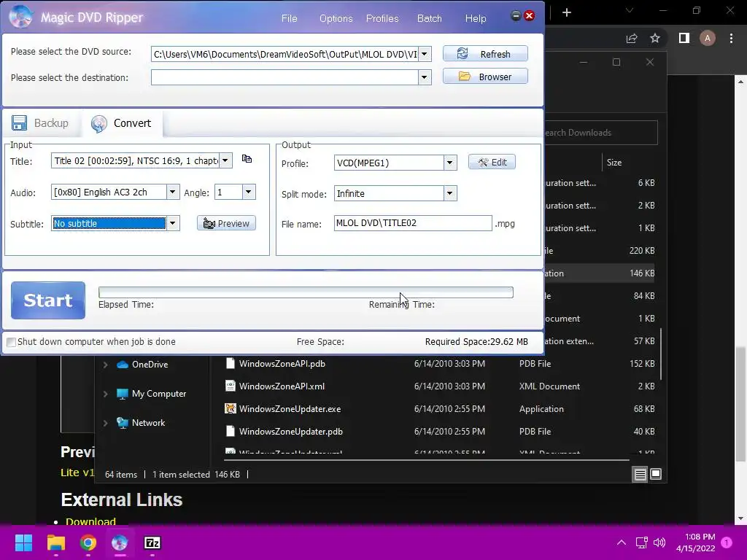Open the Audio track dropdown
The height and width of the screenshot is (560, 747).
click(x=172, y=192)
